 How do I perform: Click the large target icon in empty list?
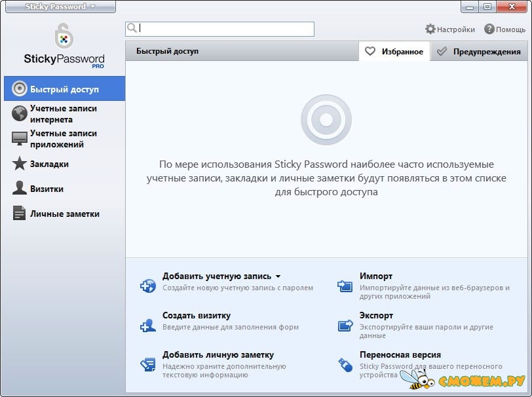pyautogui.click(x=326, y=119)
